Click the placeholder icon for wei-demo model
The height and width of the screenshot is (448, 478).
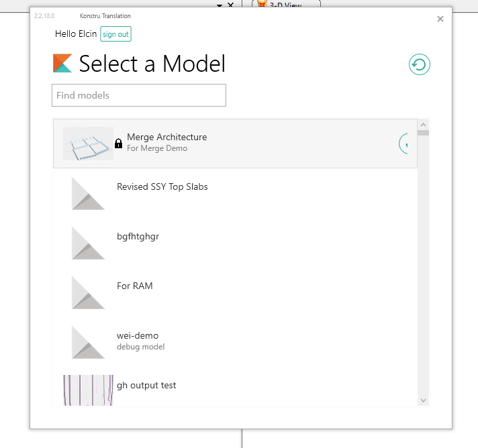(88, 342)
